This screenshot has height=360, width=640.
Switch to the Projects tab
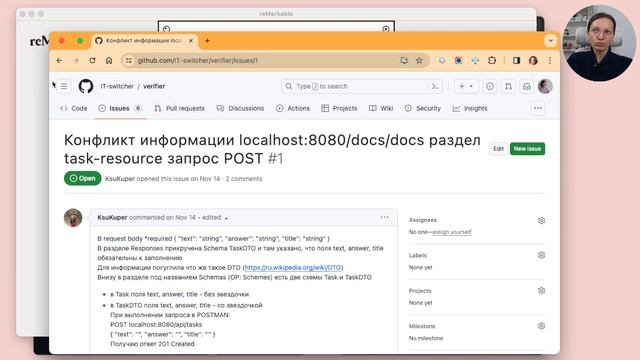(x=339, y=108)
